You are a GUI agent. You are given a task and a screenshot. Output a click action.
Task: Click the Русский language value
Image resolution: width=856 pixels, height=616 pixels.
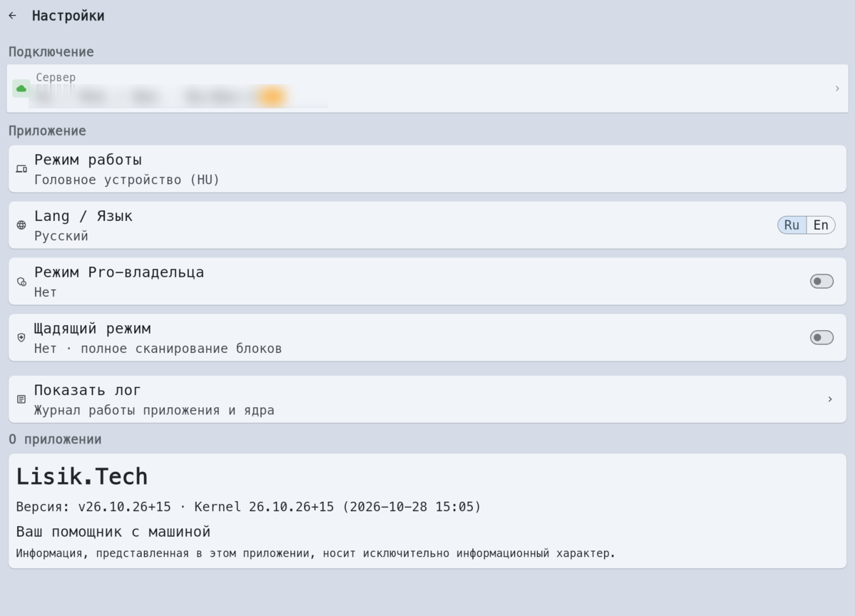(x=61, y=236)
